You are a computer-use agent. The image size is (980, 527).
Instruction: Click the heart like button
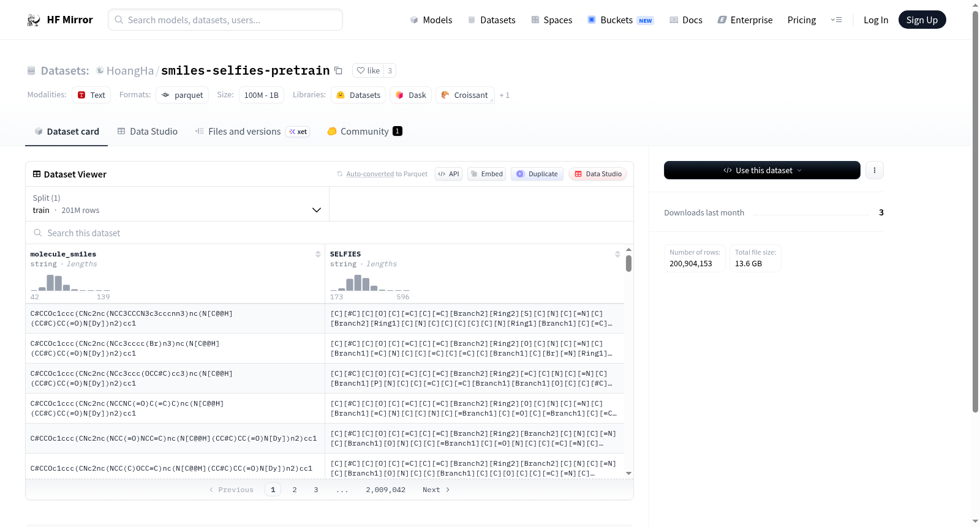(368, 70)
